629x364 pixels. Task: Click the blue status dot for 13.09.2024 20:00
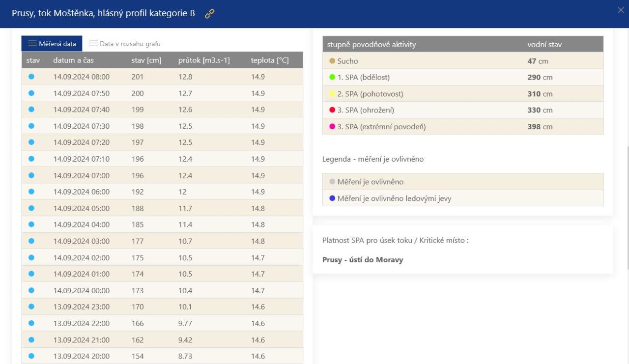[x=31, y=356]
